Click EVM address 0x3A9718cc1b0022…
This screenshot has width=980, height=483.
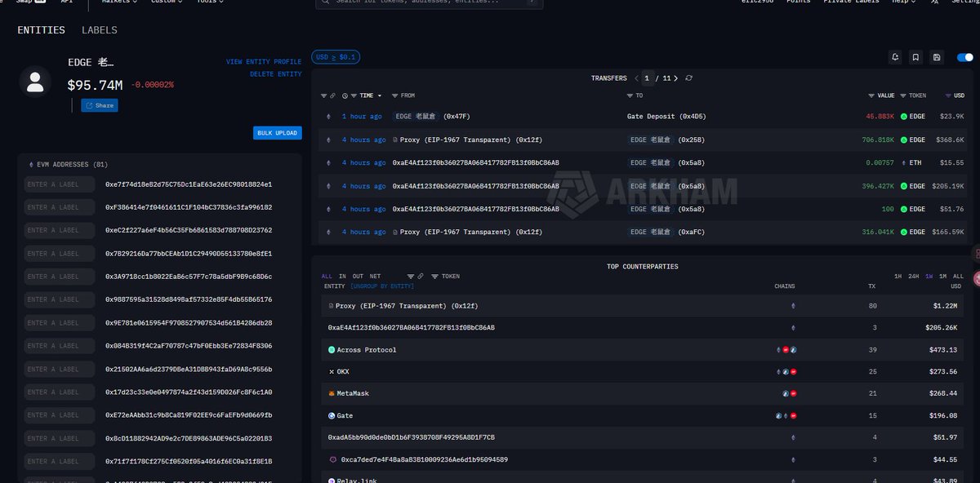point(189,277)
